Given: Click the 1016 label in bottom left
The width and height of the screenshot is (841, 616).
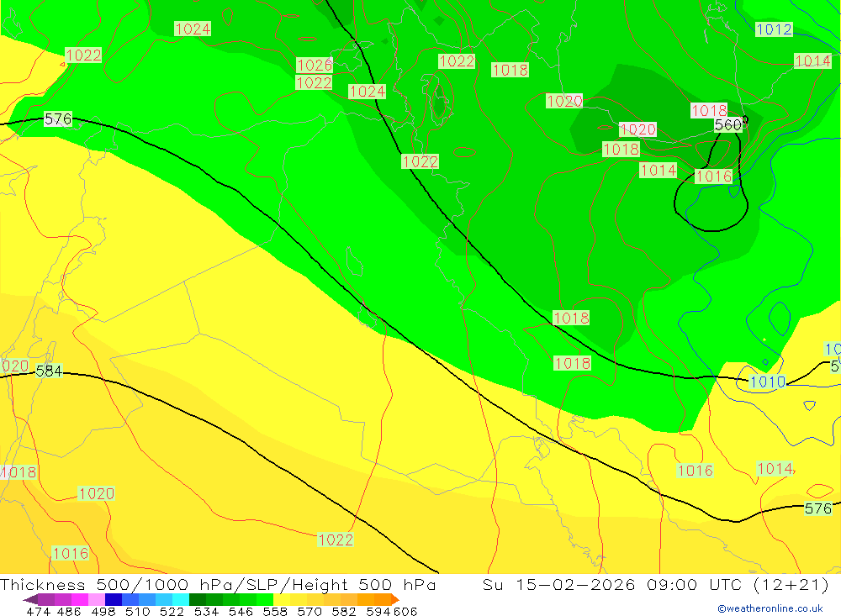Looking at the screenshot, I should coord(71,553).
